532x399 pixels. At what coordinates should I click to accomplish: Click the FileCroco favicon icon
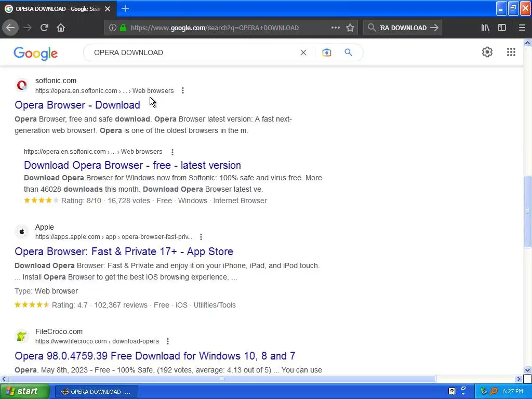tap(22, 336)
